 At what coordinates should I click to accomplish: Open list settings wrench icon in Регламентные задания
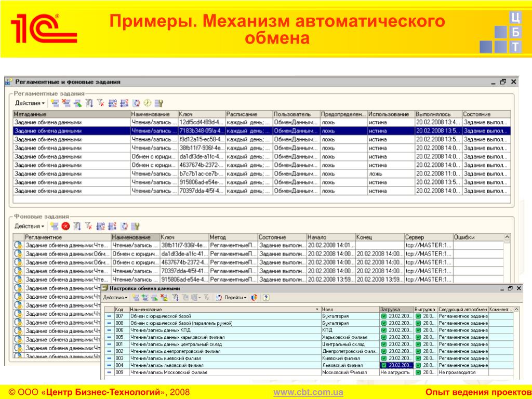pyautogui.click(x=159, y=103)
